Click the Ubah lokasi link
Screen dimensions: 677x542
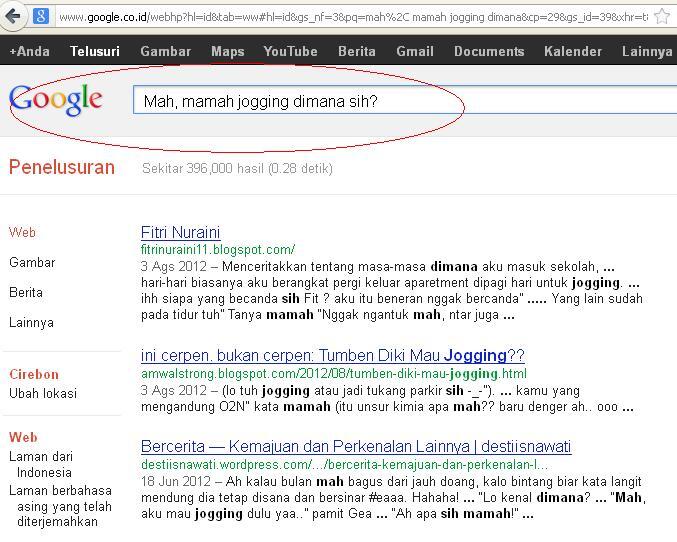tap(43, 393)
